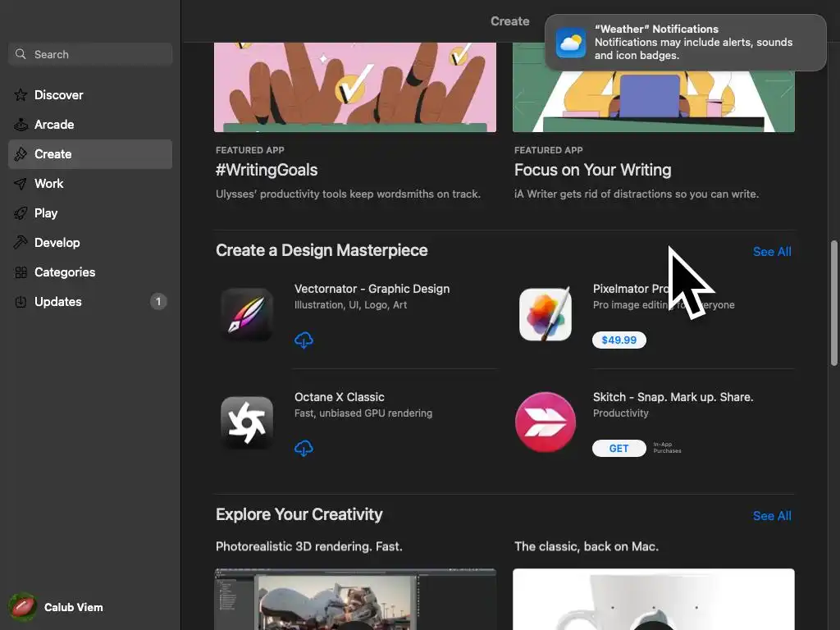
Task: Open Photorealistic 3D rendering screenshot thumbnail
Action: pyautogui.click(x=354, y=600)
